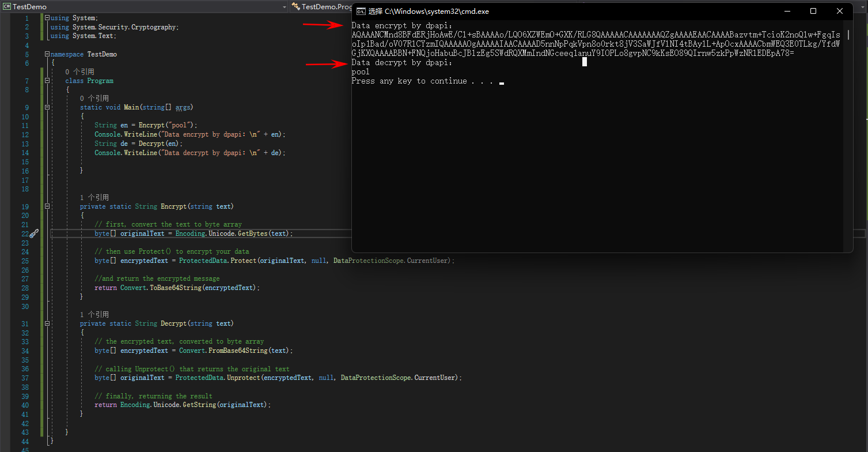Screen dimensions: 868x452
Task: Collapse the Main method block
Action: pyautogui.click(x=47, y=107)
